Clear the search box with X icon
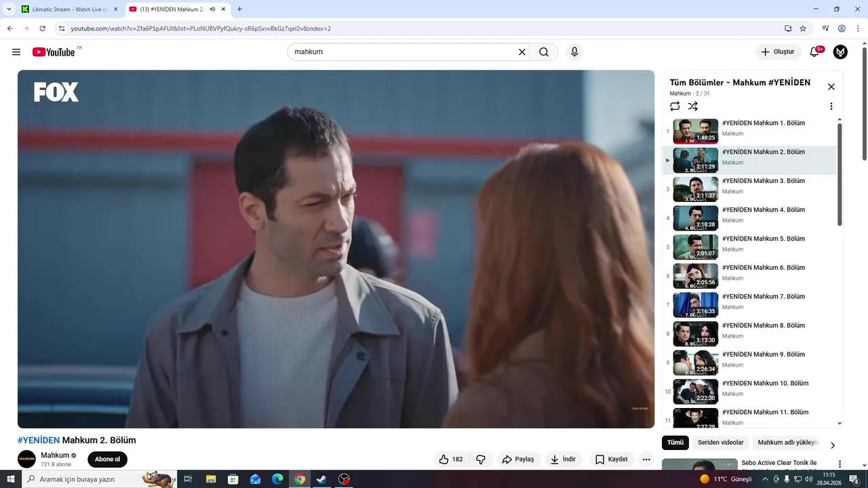This screenshot has height=488, width=868. (x=522, y=52)
